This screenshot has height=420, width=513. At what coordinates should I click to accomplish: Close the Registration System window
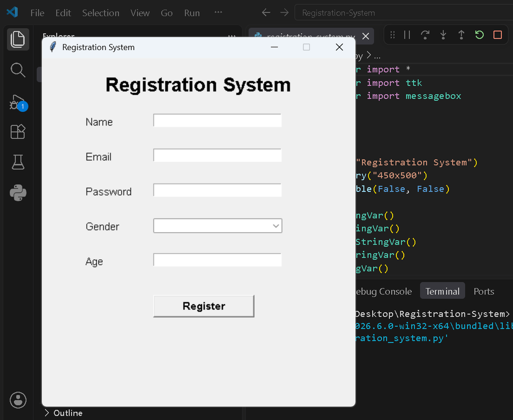point(339,47)
